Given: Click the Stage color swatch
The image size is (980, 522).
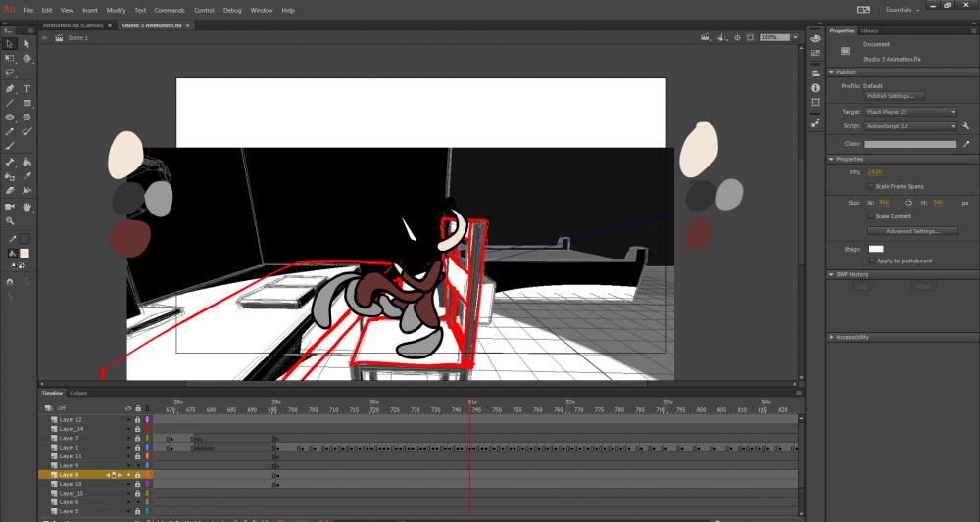Looking at the screenshot, I should coord(876,249).
